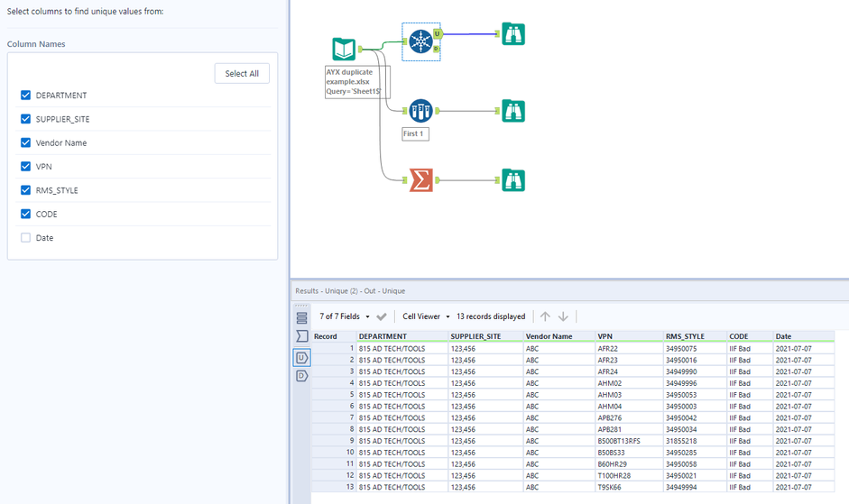Image resolution: width=849 pixels, height=504 pixels.
Task: Show the D output anchor results
Action: (301, 376)
